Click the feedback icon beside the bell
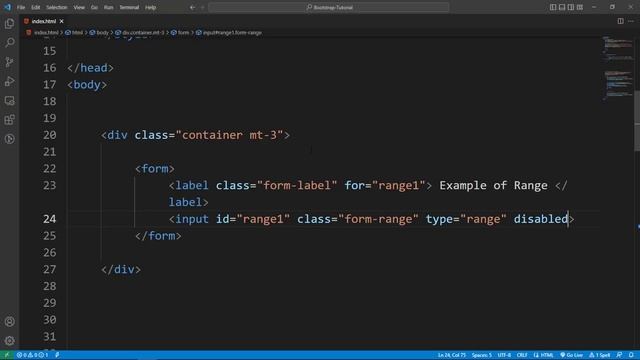The width and height of the screenshot is (640, 360). point(619,355)
